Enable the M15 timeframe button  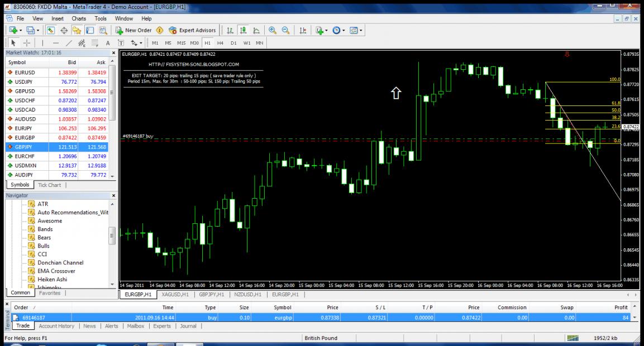click(182, 43)
